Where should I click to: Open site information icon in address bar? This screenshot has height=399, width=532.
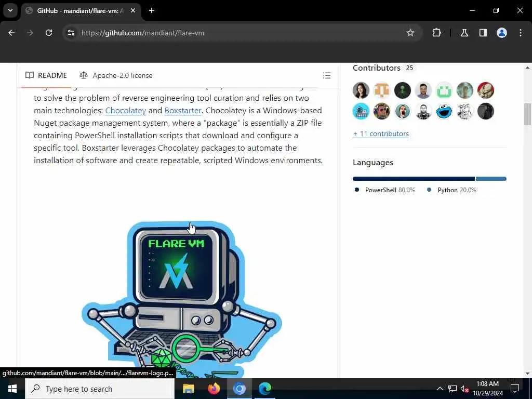click(71, 33)
